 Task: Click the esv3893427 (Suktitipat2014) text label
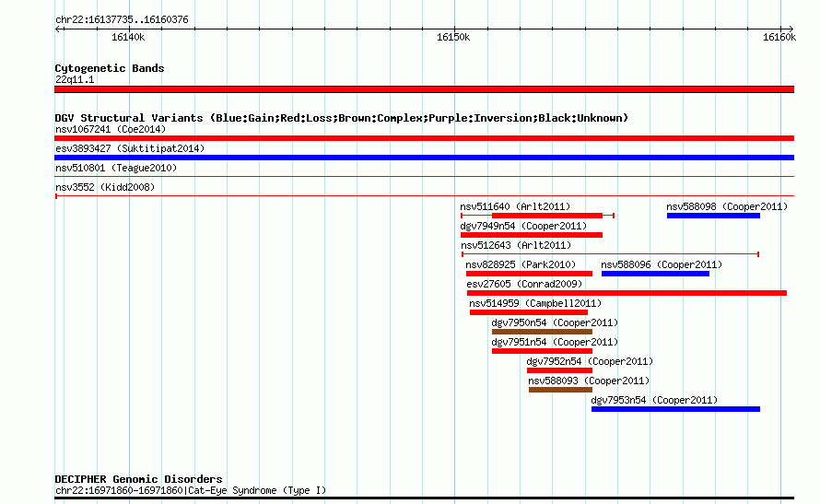(x=130, y=148)
